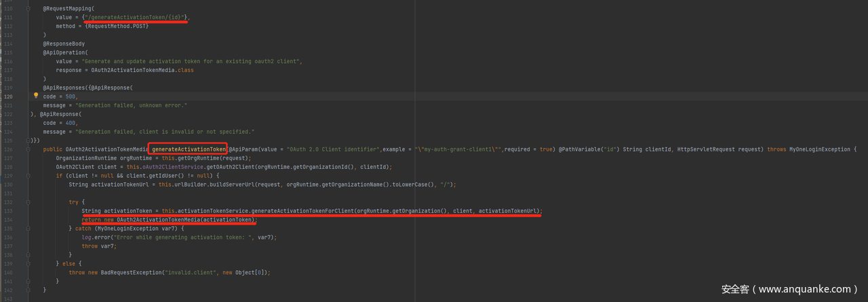Click the code value 400

[71, 123]
